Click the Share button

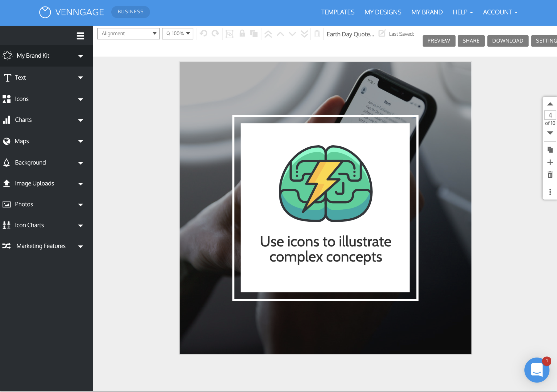tap(471, 41)
